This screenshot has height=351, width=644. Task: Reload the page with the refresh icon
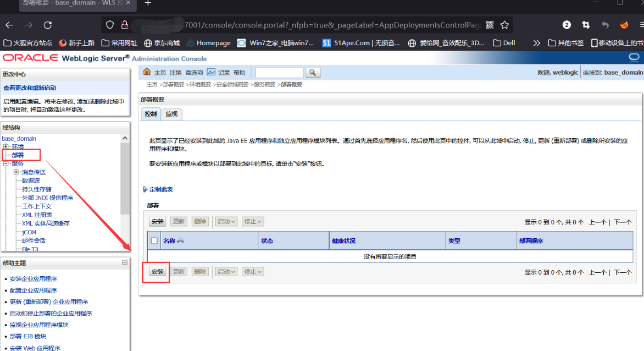[x=48, y=25]
